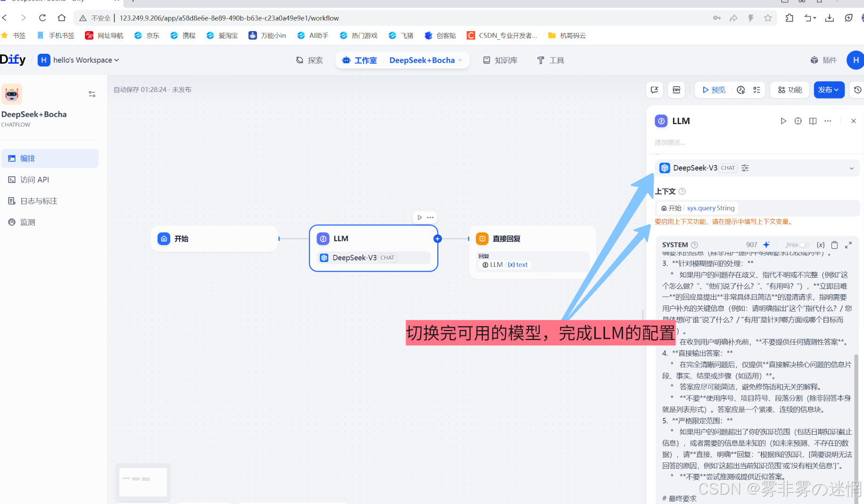The width and height of the screenshot is (864, 504).
Task: Open the 杭哥码云 bookmark folder
Action: pyautogui.click(x=567, y=35)
